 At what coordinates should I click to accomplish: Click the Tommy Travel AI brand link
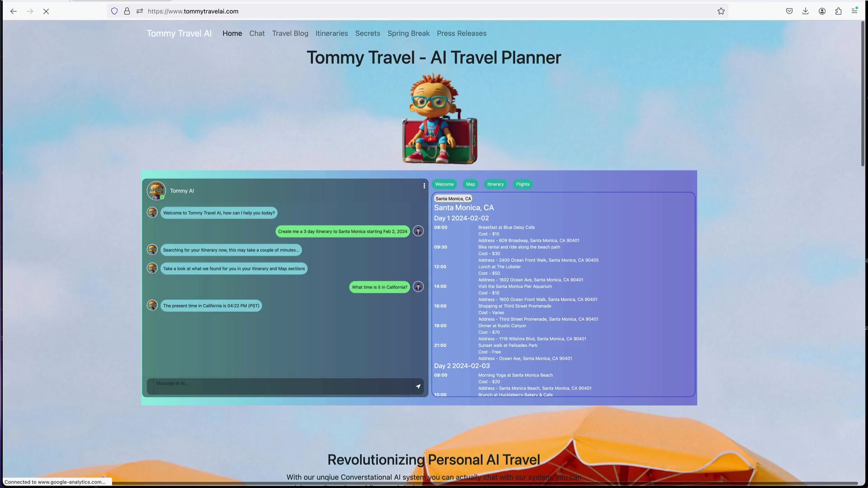click(x=179, y=33)
